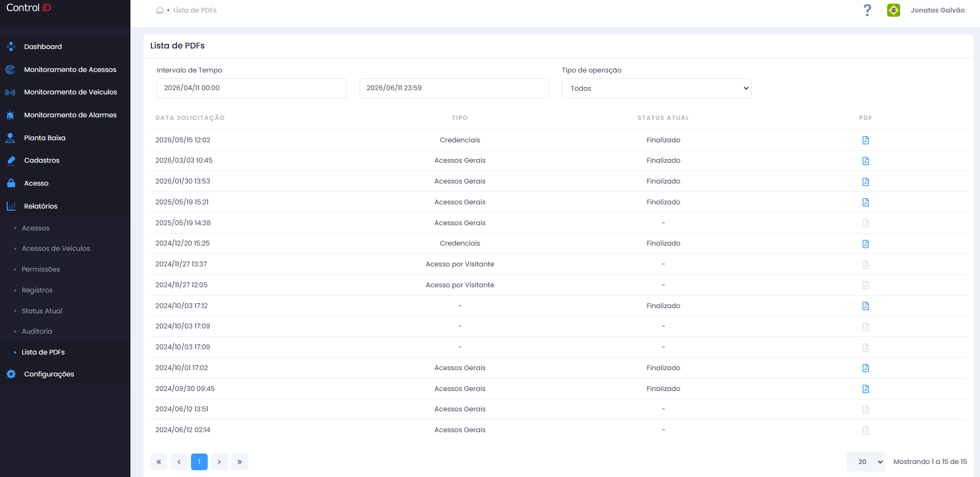
Task: Select page 1 pagination button
Action: 199,462
